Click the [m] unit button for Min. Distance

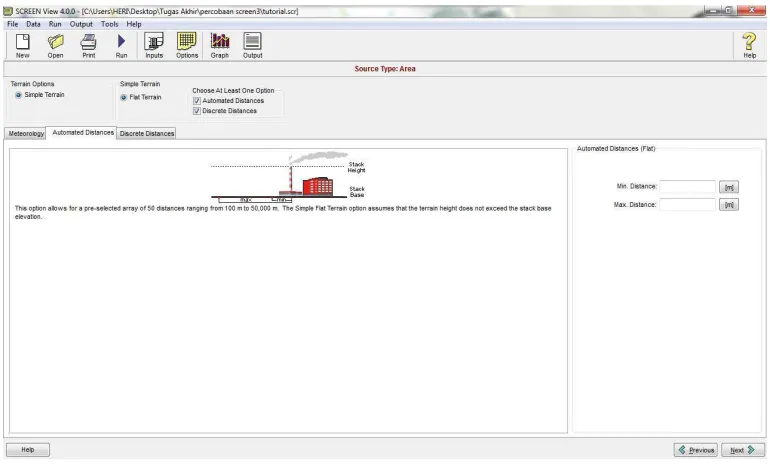[x=729, y=187]
